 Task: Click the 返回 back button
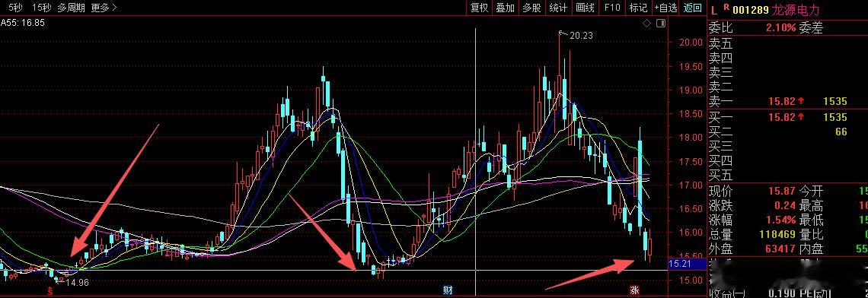(x=693, y=8)
